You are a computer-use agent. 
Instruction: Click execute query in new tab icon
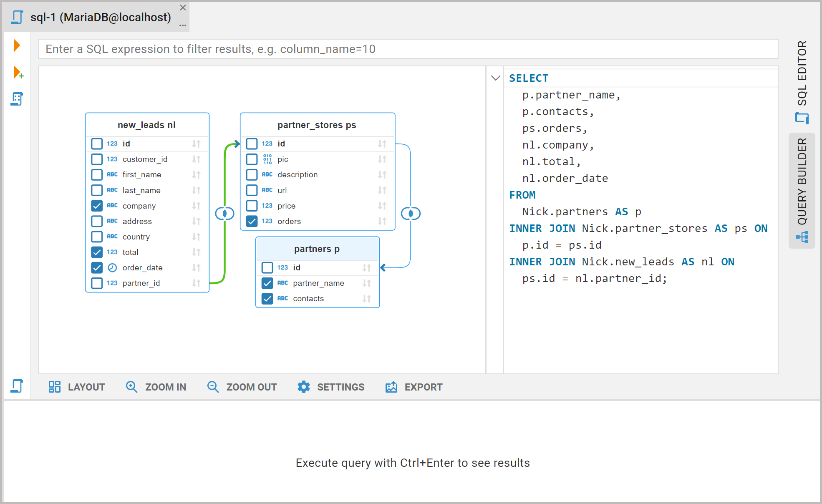tap(18, 73)
